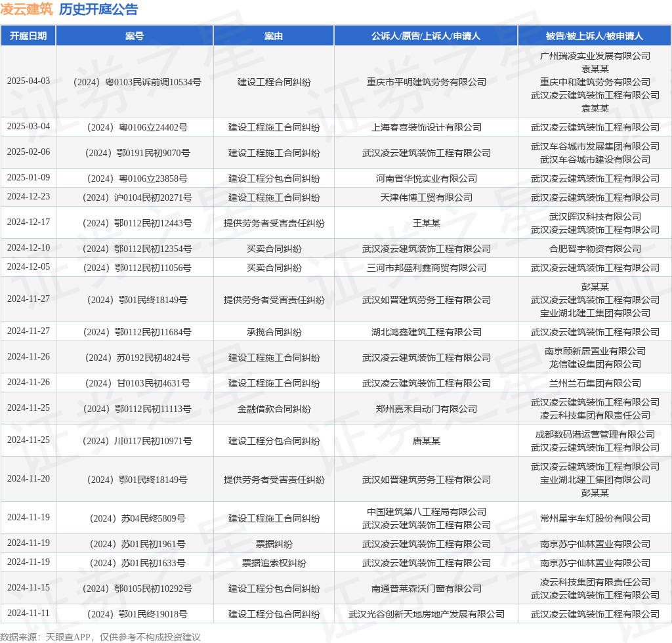Screen dimensions: 672x643
Task: Select the 开庭日期 column header
Action: 28,36
